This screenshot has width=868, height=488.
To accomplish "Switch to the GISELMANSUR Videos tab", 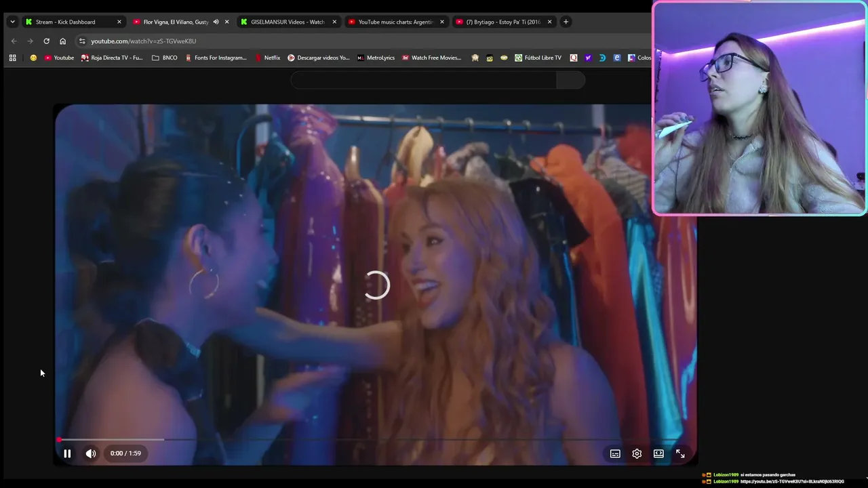I will [288, 22].
